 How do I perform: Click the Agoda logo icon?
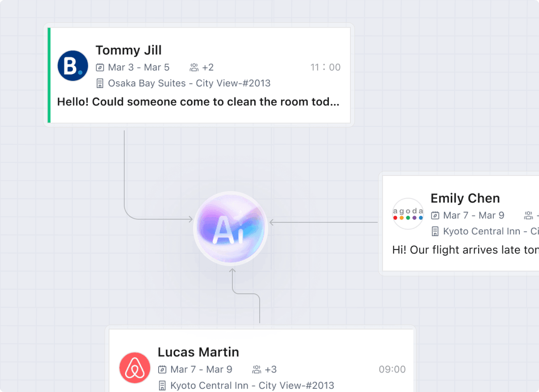pos(408,214)
